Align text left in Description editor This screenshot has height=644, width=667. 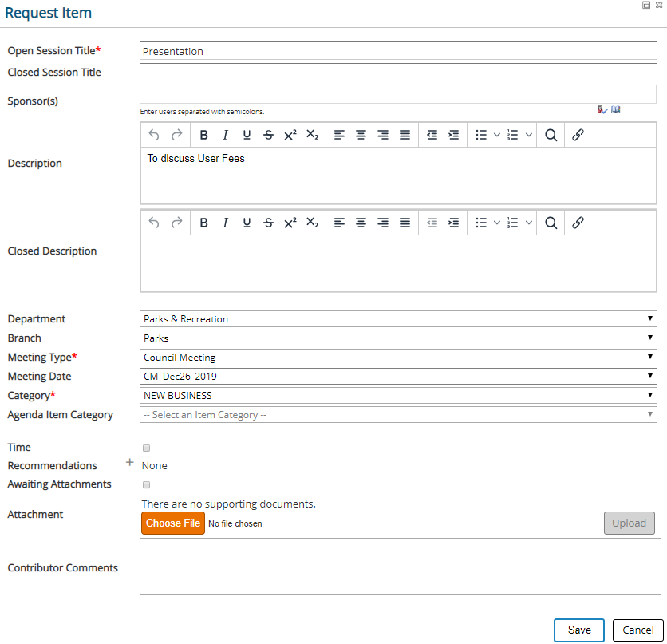click(x=339, y=136)
